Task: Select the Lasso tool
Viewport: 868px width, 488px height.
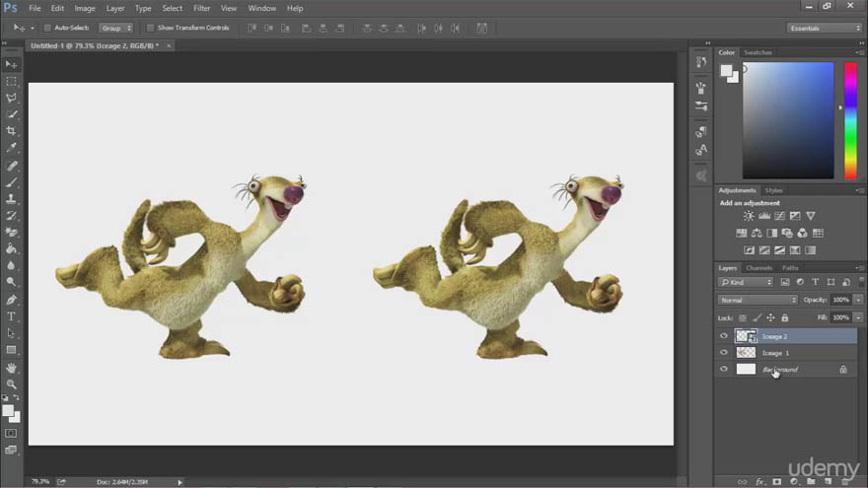Action: pos(11,98)
